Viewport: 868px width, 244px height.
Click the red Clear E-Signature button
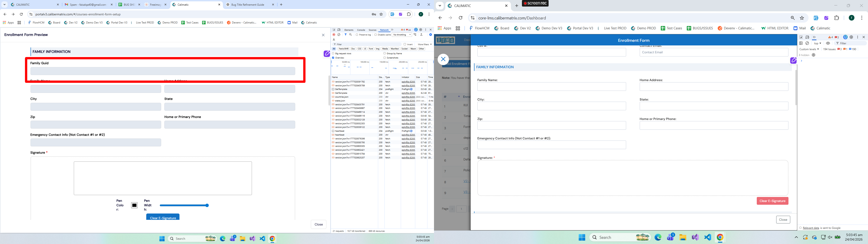[x=772, y=201]
